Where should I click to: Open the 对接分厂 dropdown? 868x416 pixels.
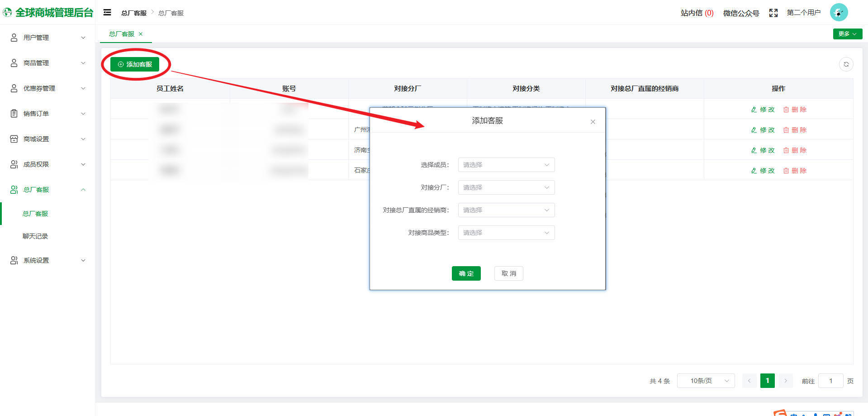click(506, 187)
